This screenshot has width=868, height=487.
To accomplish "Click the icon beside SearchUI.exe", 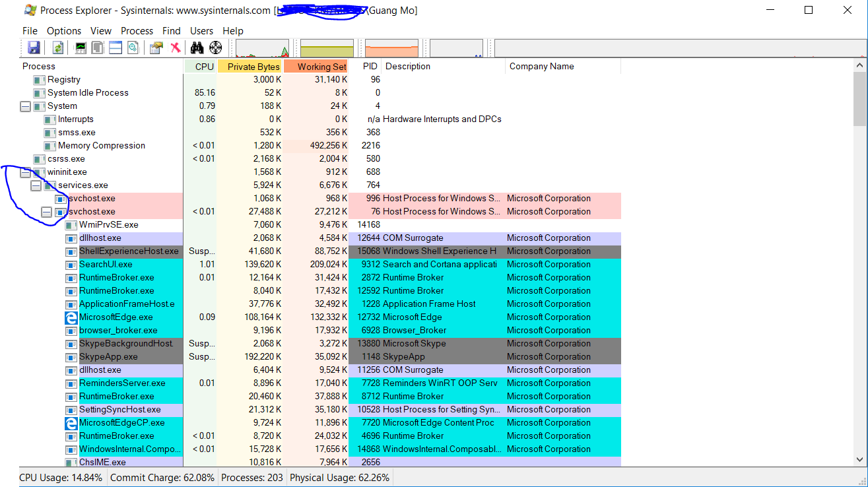I will coord(71,265).
